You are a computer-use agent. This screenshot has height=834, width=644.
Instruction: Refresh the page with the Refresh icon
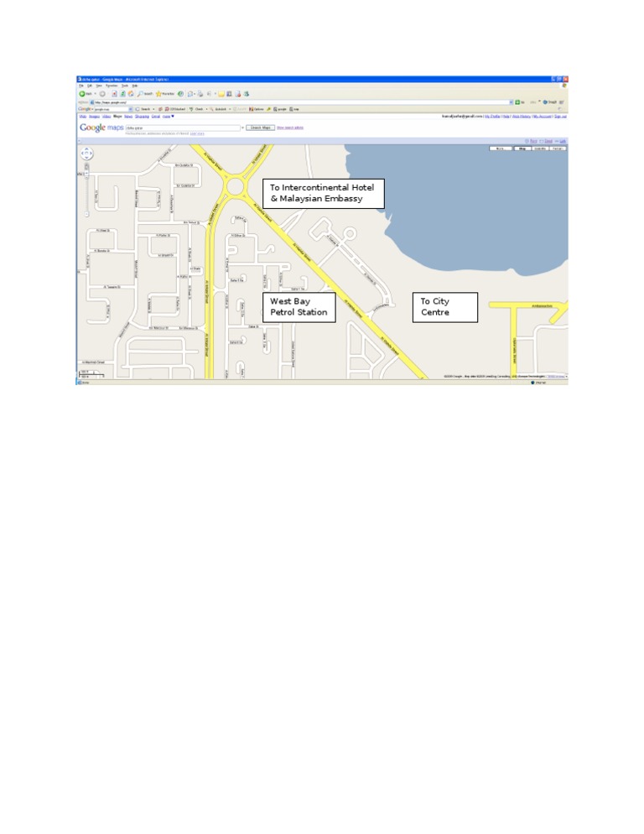coord(122,94)
